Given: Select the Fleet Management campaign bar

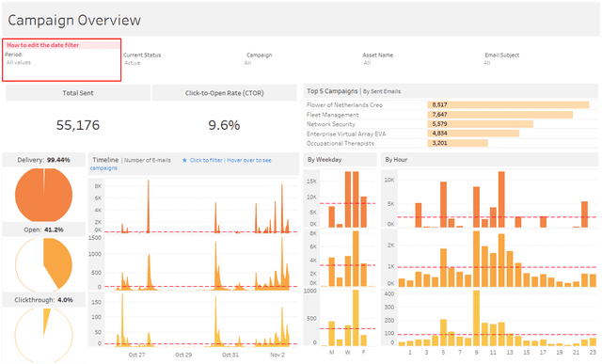Looking at the screenshot, I should pos(499,115).
